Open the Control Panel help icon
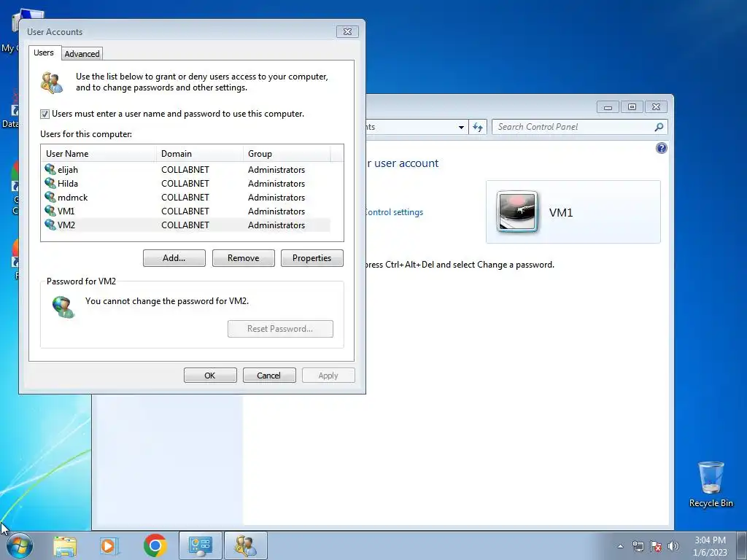747x560 pixels. pos(661,148)
